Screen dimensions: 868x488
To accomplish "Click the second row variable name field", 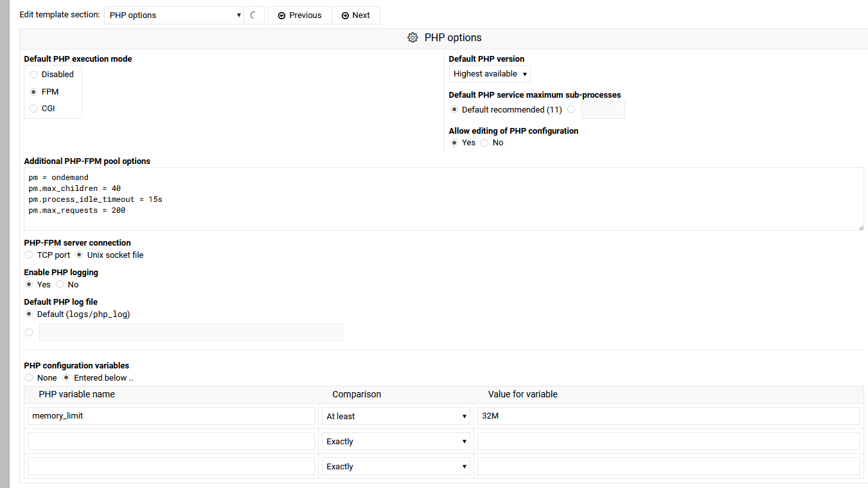I will click(x=172, y=441).
